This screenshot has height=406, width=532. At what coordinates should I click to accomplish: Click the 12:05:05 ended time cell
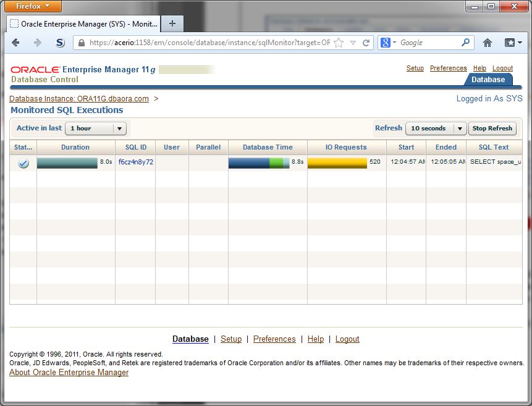click(x=446, y=162)
